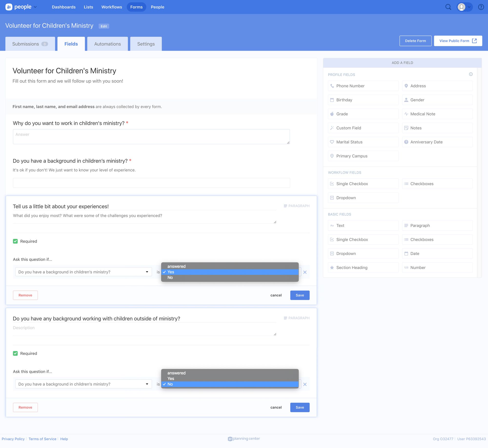The width and height of the screenshot is (488, 448).
Task: Click the children's ministry reason answer box
Action: (151, 136)
